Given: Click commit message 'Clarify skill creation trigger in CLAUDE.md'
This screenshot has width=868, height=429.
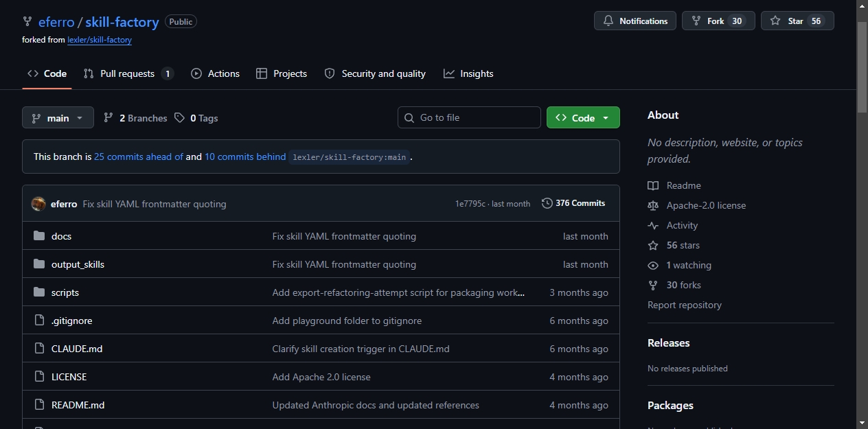Looking at the screenshot, I should coord(361,349).
